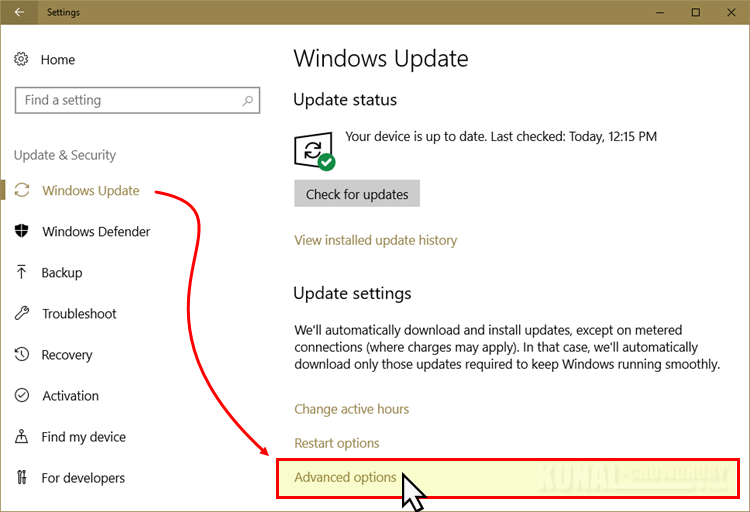The height and width of the screenshot is (512, 750).
Task: Click the Recovery clock icon
Action: pyautogui.click(x=22, y=355)
